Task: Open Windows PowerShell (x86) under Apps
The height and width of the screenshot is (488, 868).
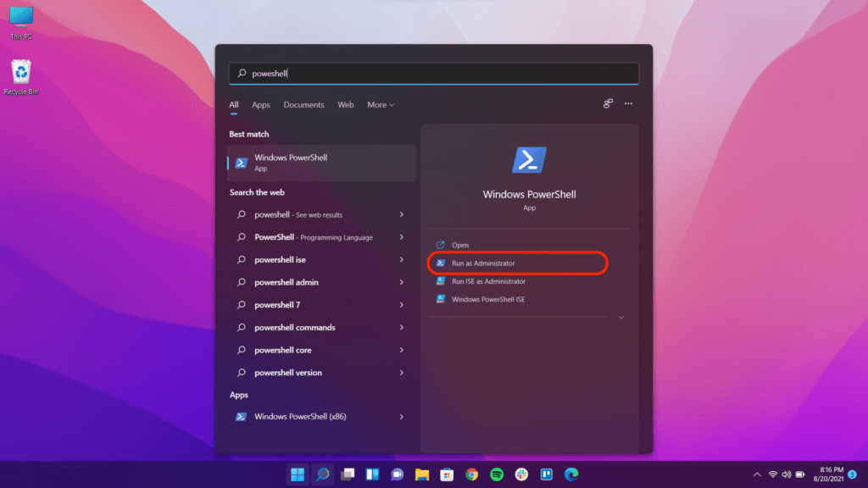Action: tap(298, 417)
